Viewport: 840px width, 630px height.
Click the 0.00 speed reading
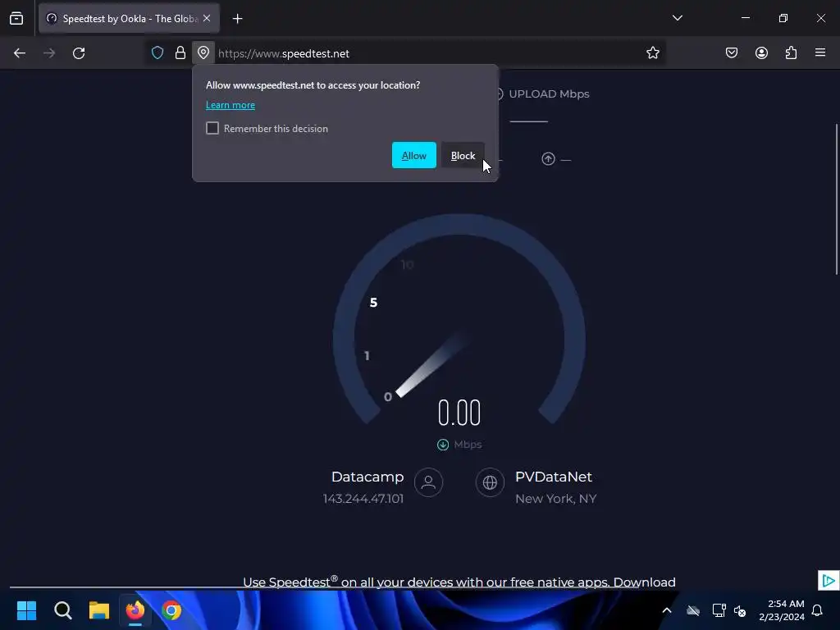point(459,413)
